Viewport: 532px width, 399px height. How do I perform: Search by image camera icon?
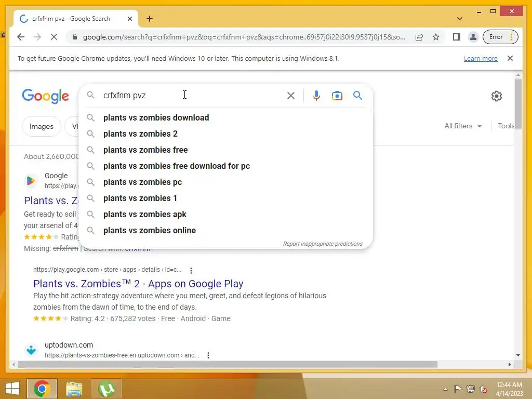tap(337, 96)
